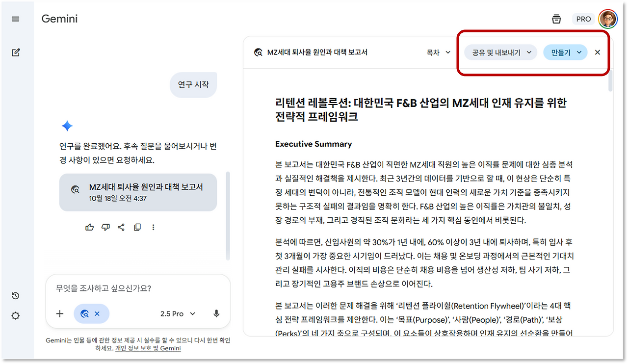Image resolution: width=628 pixels, height=364 pixels.
Task: Click the report panel vertical scrollbar
Action: [x=611, y=82]
